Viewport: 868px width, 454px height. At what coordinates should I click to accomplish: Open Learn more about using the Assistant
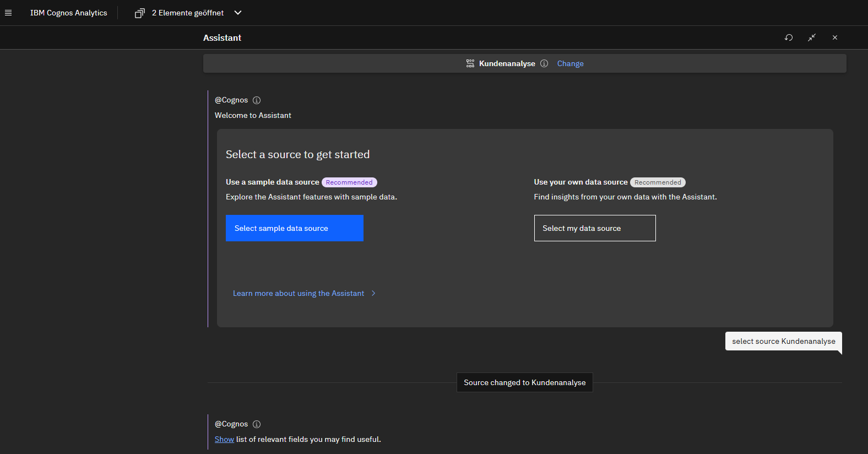pos(298,293)
